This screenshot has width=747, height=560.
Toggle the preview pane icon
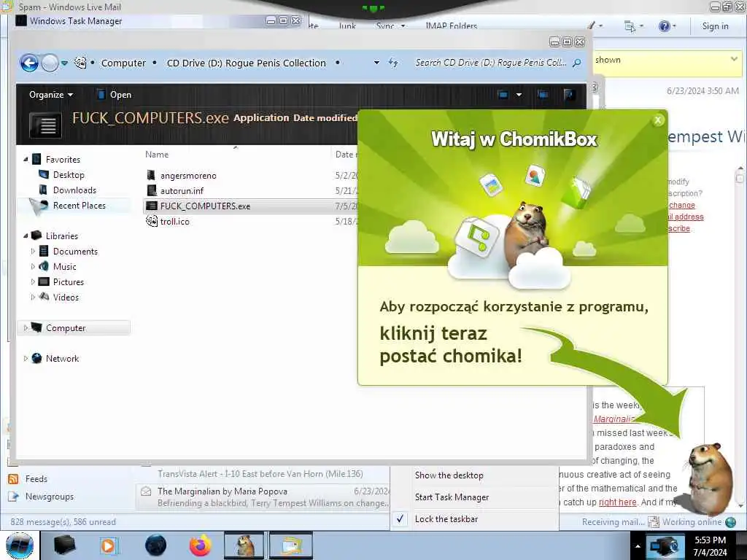pyautogui.click(x=543, y=95)
